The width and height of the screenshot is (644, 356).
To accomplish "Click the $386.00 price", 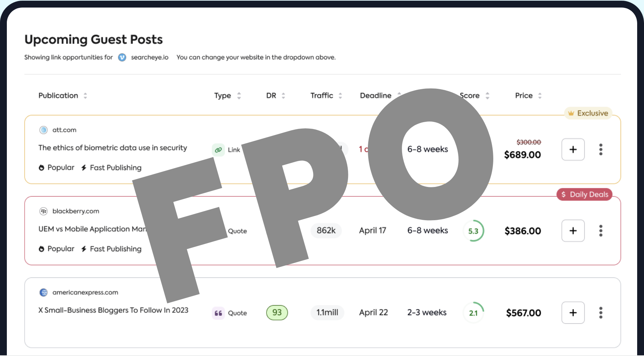I will (x=523, y=231).
